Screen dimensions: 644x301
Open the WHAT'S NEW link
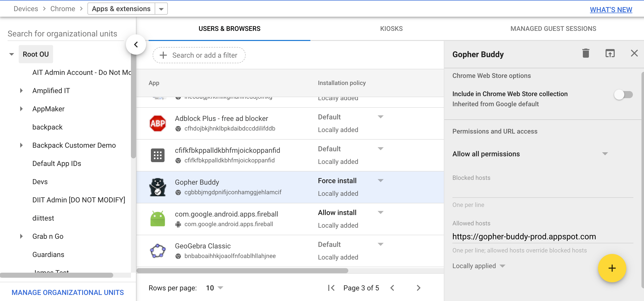(x=611, y=9)
